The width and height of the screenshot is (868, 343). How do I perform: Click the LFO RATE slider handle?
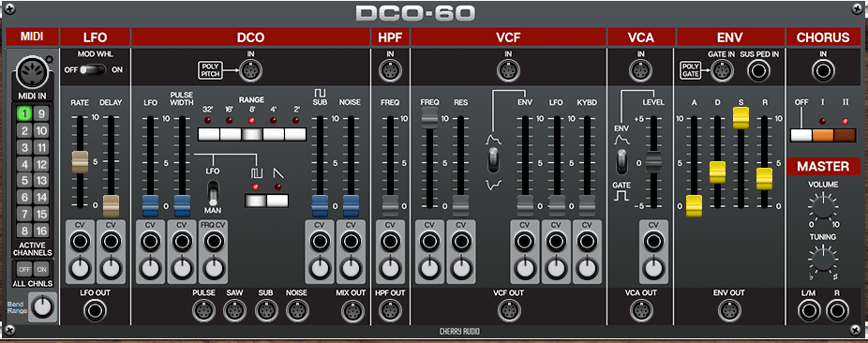81,161
